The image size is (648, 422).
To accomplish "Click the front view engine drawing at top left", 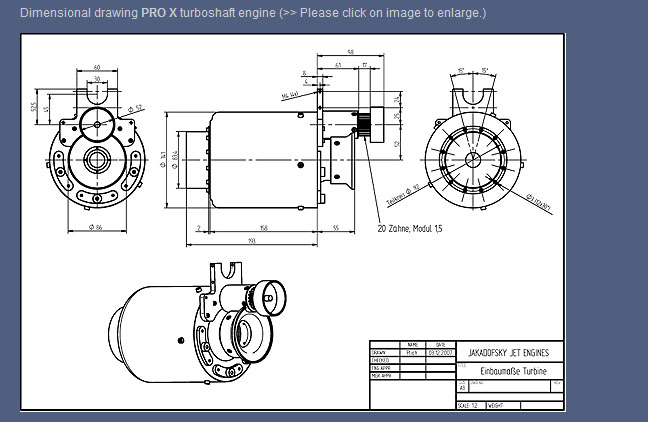I will coord(96,150).
